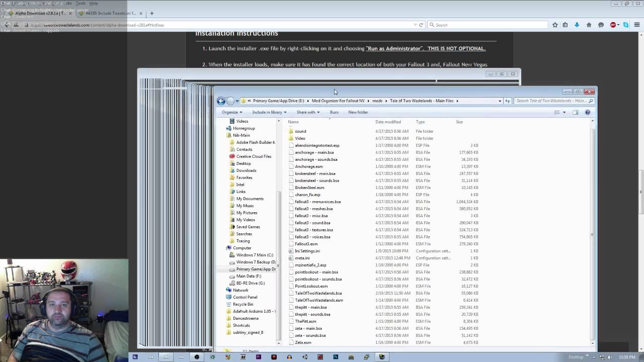Click the volume speaker icon in system tray
This screenshot has height=362, width=644.
[x=610, y=357]
